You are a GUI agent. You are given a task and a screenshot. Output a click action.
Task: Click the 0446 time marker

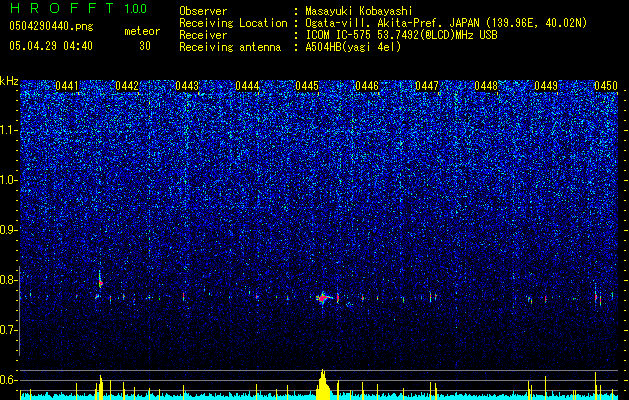(367, 86)
